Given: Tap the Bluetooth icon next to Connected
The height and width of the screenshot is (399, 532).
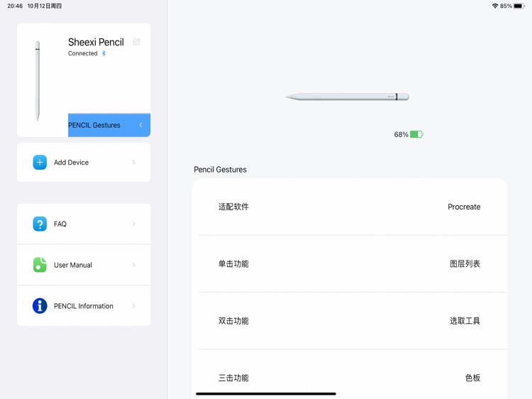Looking at the screenshot, I should click(x=104, y=53).
